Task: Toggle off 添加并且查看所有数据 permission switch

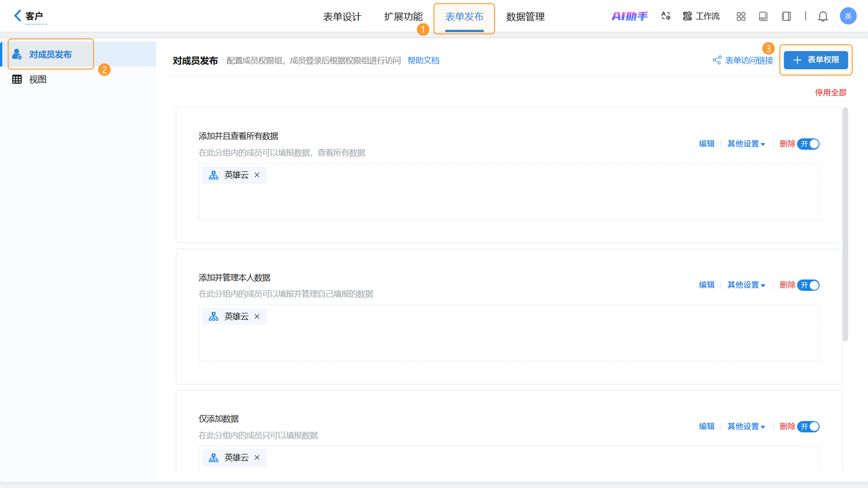Action: [x=808, y=144]
